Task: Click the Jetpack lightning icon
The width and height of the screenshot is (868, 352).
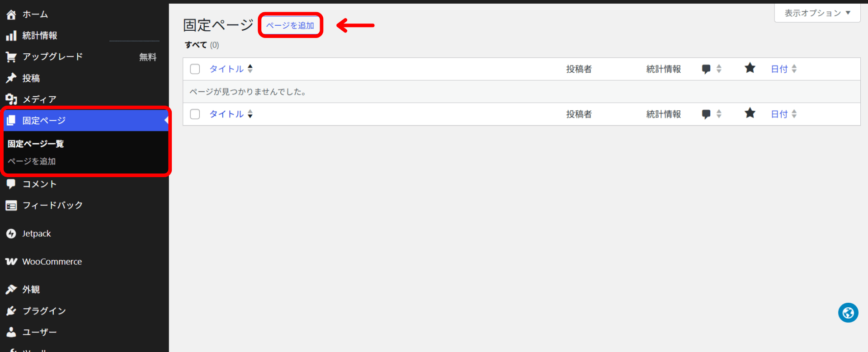Action: [x=11, y=234]
